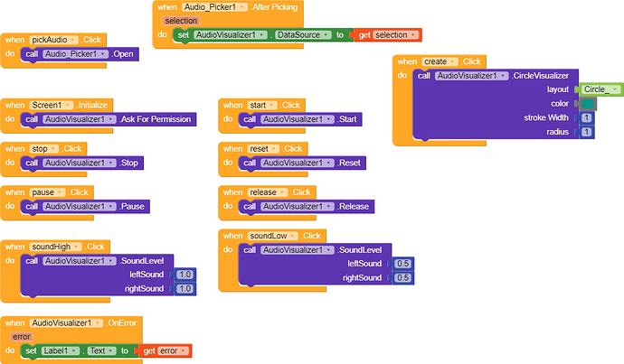Open the create component dropdown
This screenshot has width=624, height=364.
click(440, 61)
